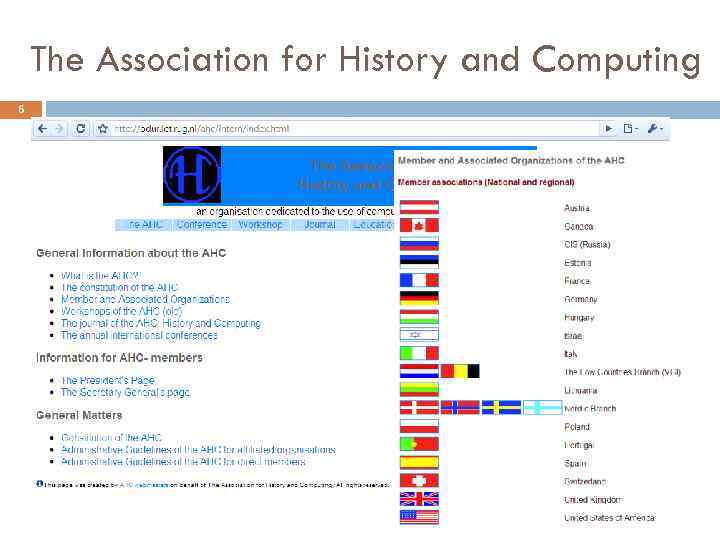This screenshot has height=540, width=720.
Task: Open The AHC navigation tab
Action: click(x=143, y=225)
